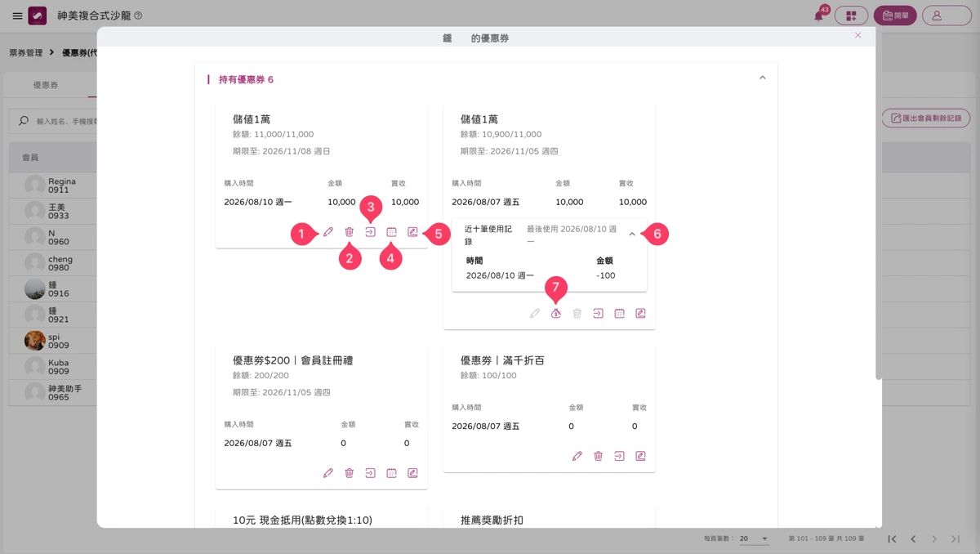The width and height of the screenshot is (980, 554).
Task: Delete the 優惠券|滿千折百 coupon
Action: click(x=599, y=456)
